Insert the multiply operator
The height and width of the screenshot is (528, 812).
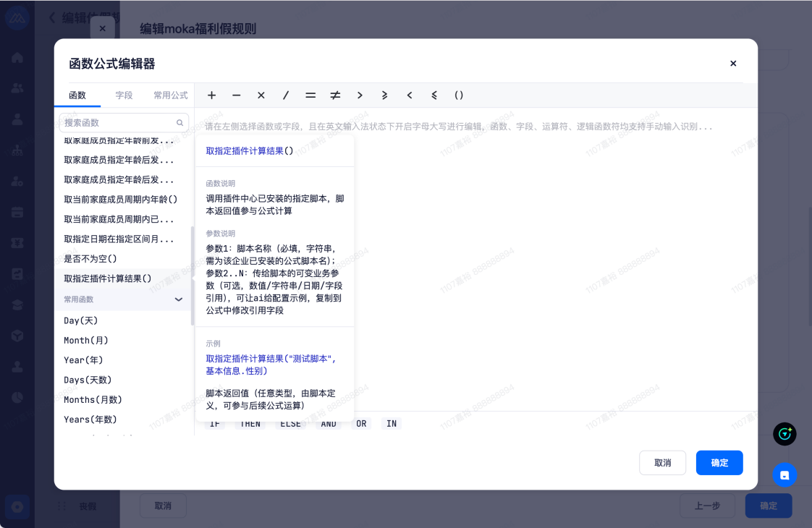pos(261,95)
